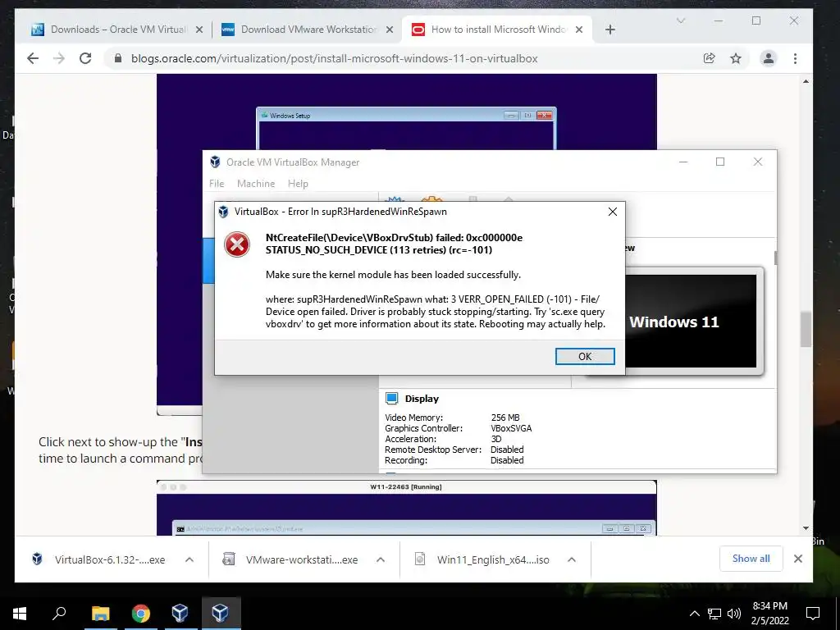Click Show all downloads
Image resolution: width=840 pixels, height=630 pixels.
tap(751, 559)
